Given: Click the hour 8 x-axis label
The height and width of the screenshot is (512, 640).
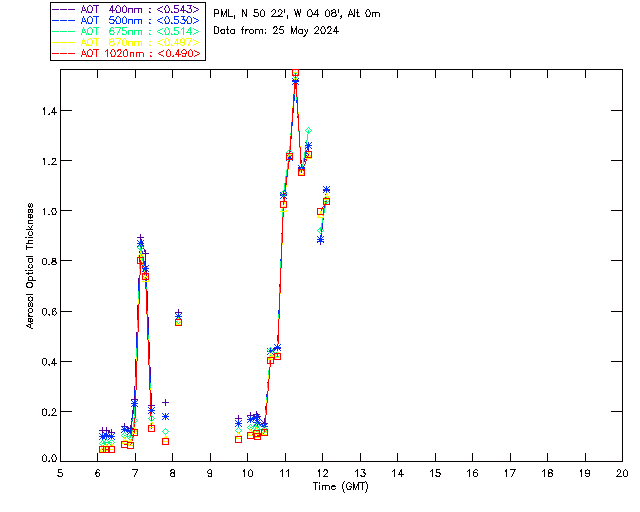Looking at the screenshot, I should pos(173,473).
